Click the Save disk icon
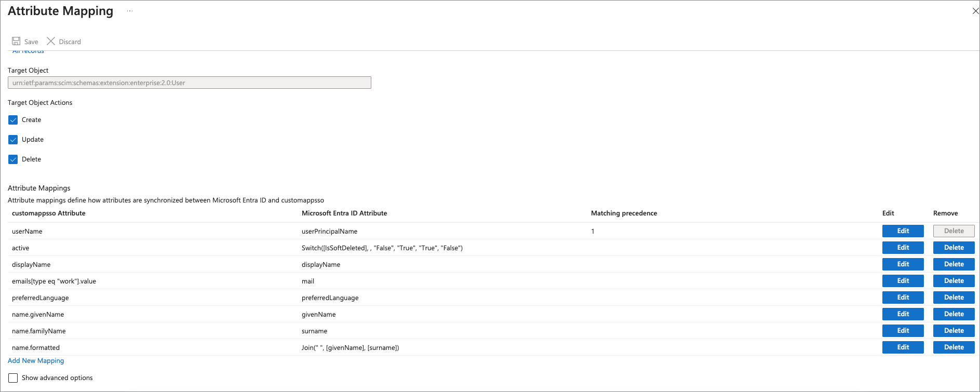This screenshot has width=980, height=392. click(x=16, y=41)
